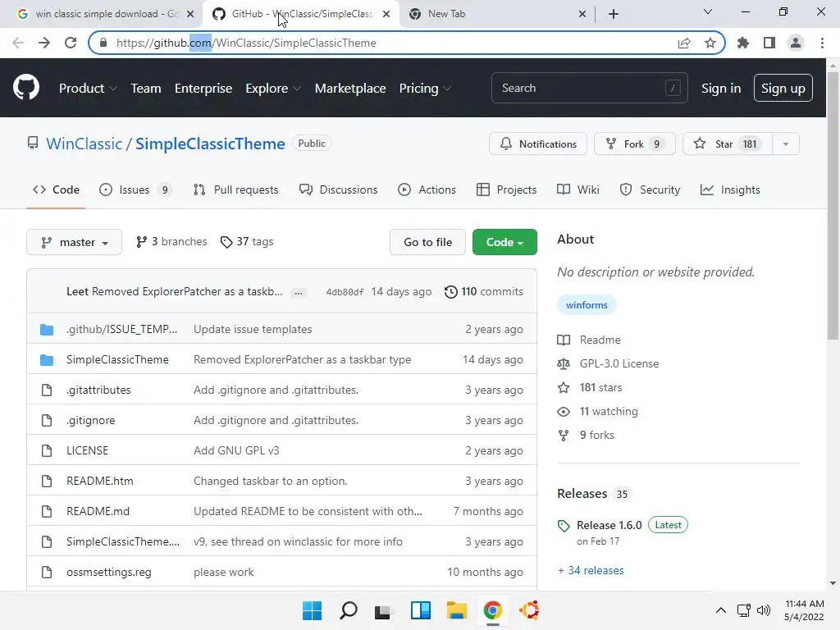
Task: Click the Sign in link
Action: pyautogui.click(x=721, y=89)
